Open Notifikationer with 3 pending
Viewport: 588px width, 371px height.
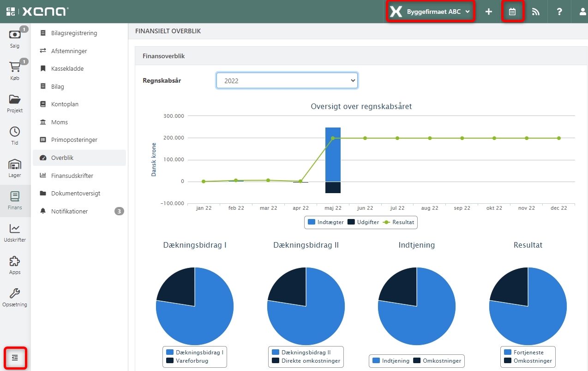pyautogui.click(x=69, y=211)
